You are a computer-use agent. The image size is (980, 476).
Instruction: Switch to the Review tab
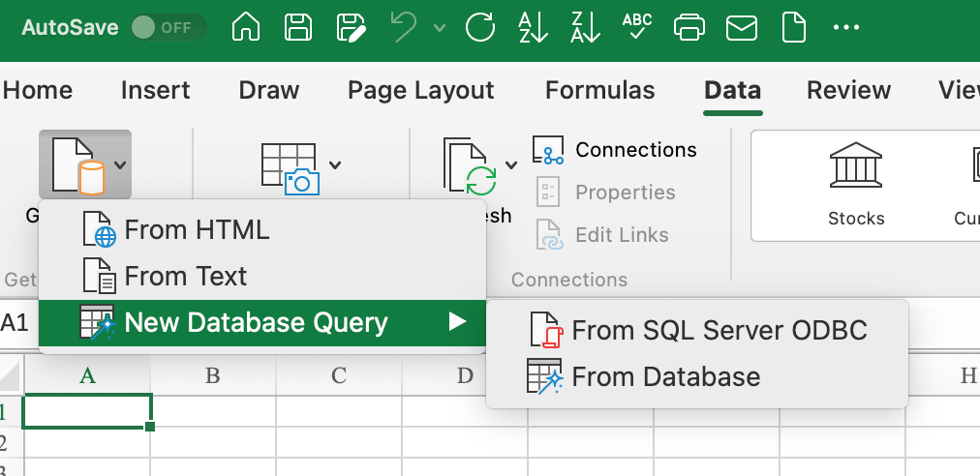pyautogui.click(x=848, y=91)
